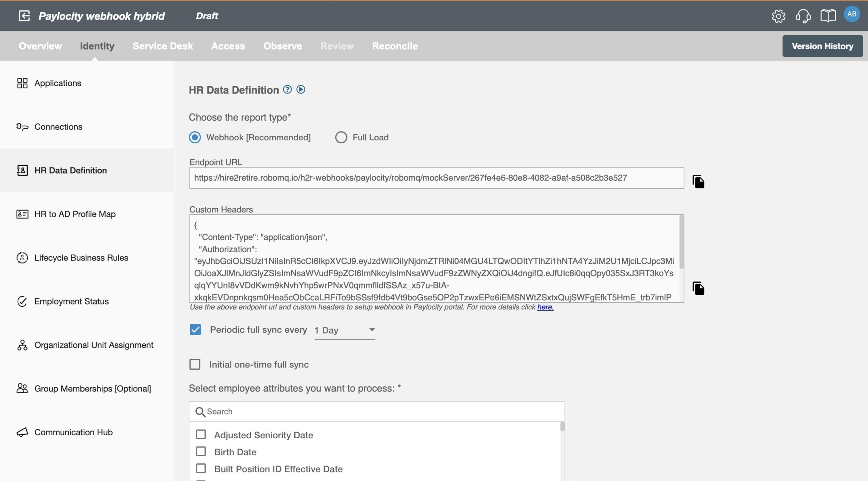Open the documentation book icon
Image resolution: width=868 pixels, height=481 pixels.
[828, 16]
